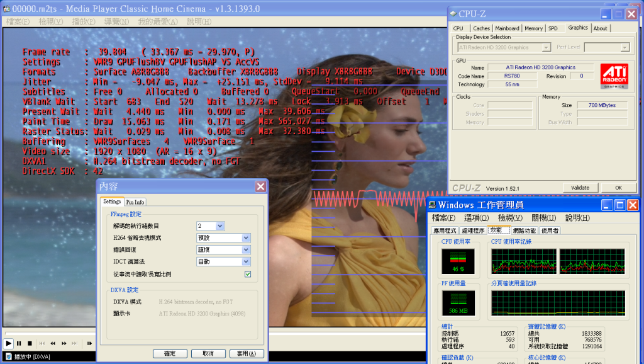Open the 檔案(F) menu in Media Player Classic
Screen dimensions: 644x364
(18, 21)
